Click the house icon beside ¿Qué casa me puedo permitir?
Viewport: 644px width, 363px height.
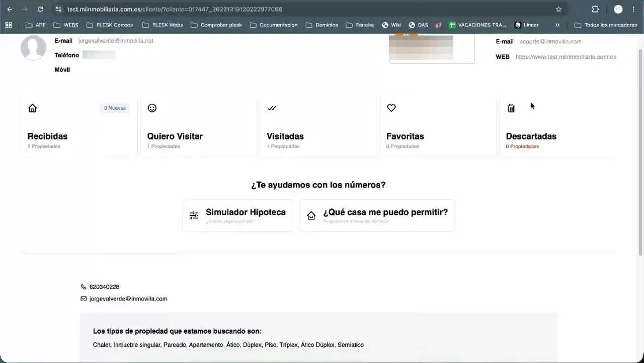point(311,215)
